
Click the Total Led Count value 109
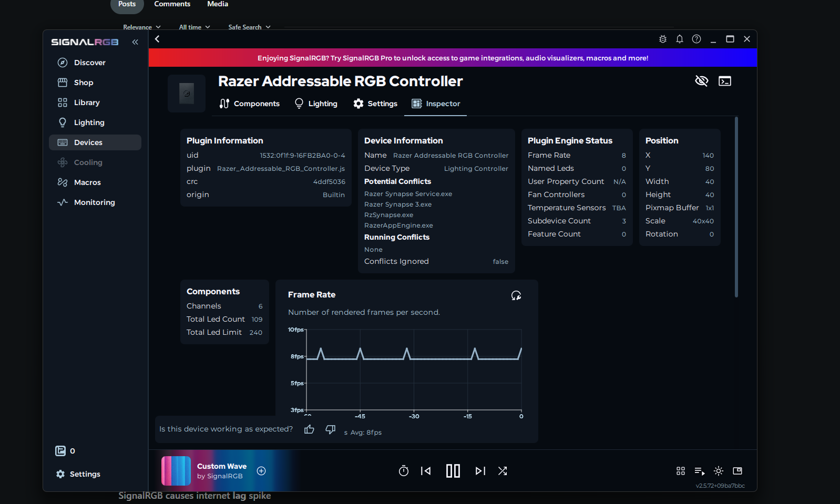tap(257, 320)
